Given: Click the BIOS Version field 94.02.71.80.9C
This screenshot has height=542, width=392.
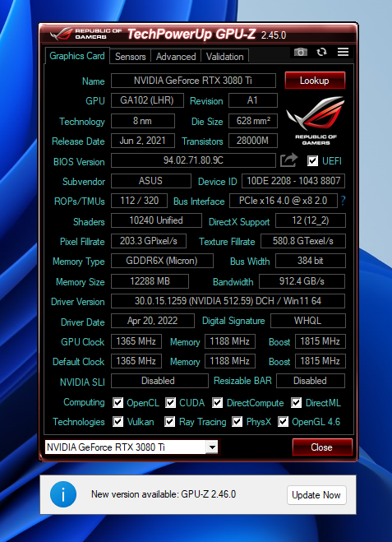Looking at the screenshot, I should click(193, 160).
